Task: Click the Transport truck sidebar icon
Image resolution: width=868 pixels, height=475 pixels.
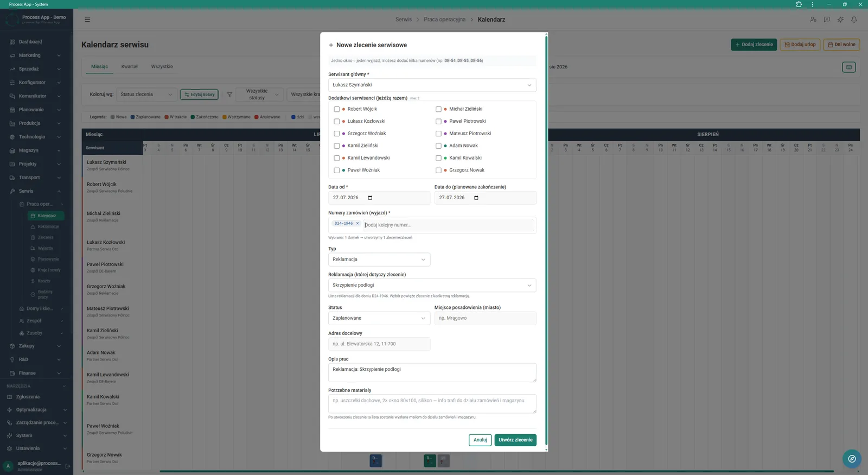Action: 12,178
